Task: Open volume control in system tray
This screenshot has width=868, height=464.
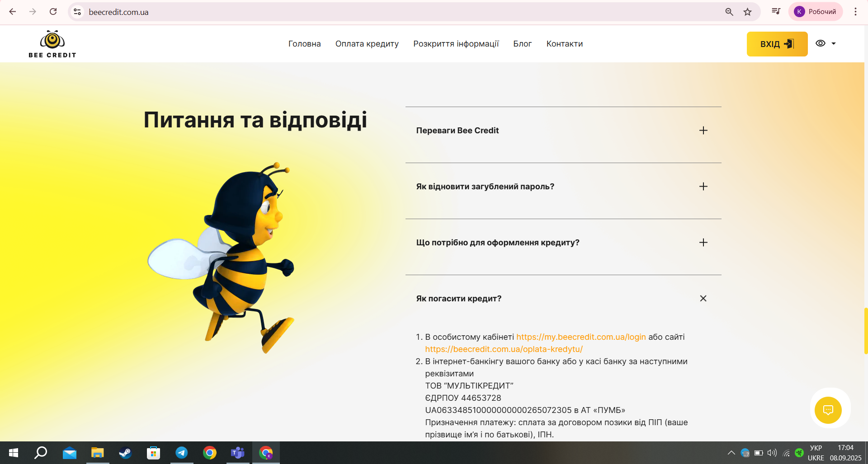Action: tap(772, 453)
